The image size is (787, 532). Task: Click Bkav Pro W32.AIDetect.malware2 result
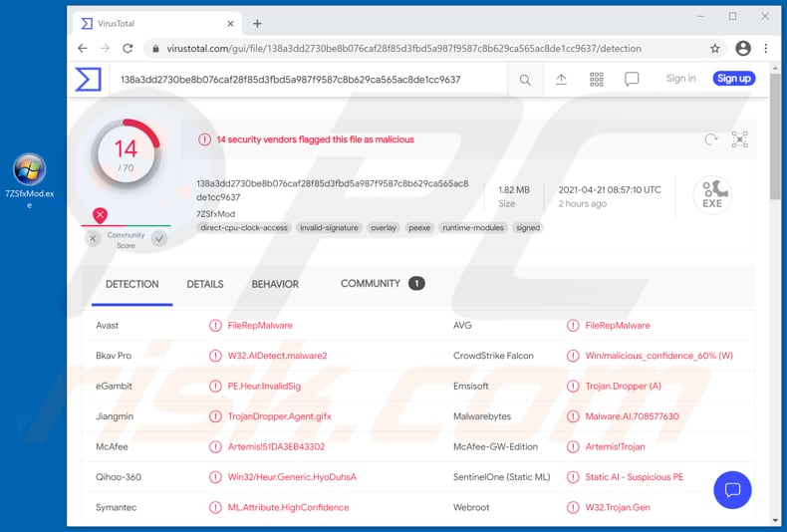tap(277, 356)
